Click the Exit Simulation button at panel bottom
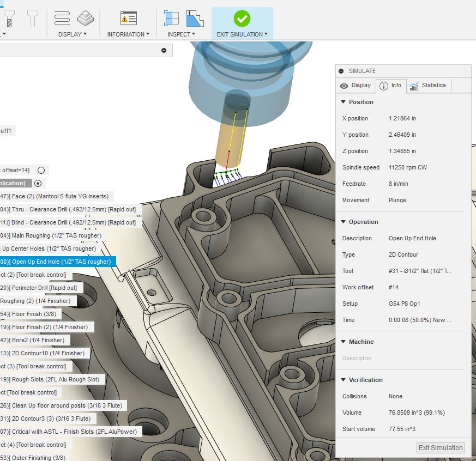Viewport: 476px width, 461px height. click(441, 447)
